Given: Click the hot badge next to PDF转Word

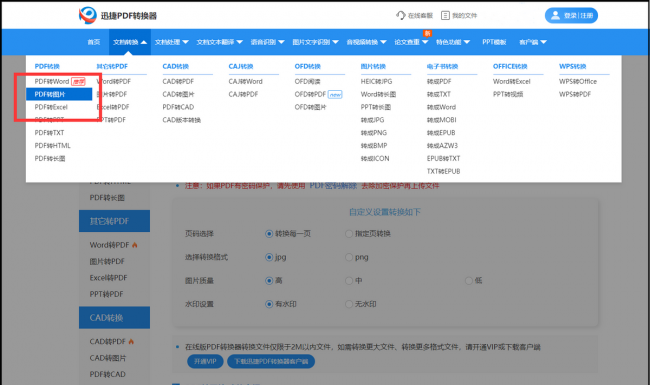Looking at the screenshot, I should coord(78,82).
